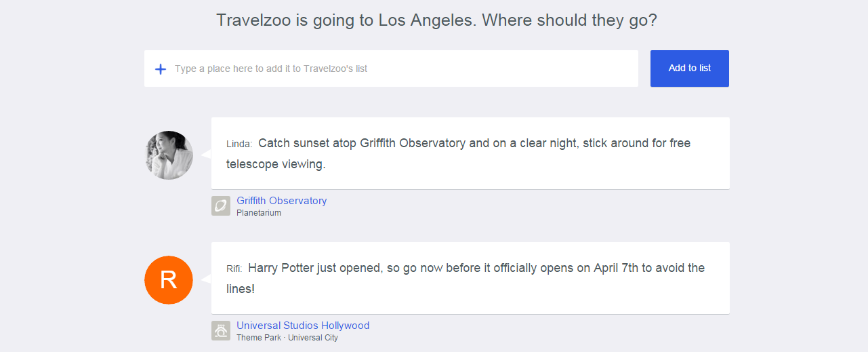Click the 'Planetarium' category label
This screenshot has width=868, height=352.
[x=259, y=213]
